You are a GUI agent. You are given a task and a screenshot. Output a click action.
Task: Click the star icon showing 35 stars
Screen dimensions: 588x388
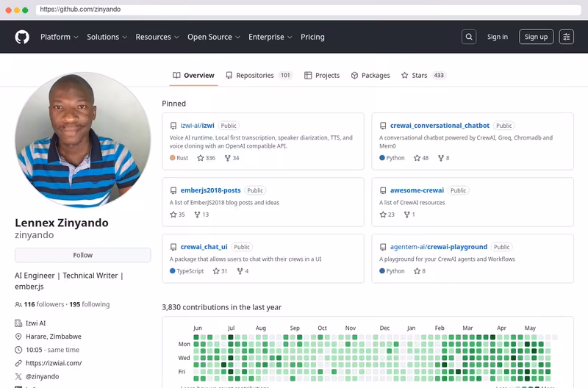tap(173, 215)
